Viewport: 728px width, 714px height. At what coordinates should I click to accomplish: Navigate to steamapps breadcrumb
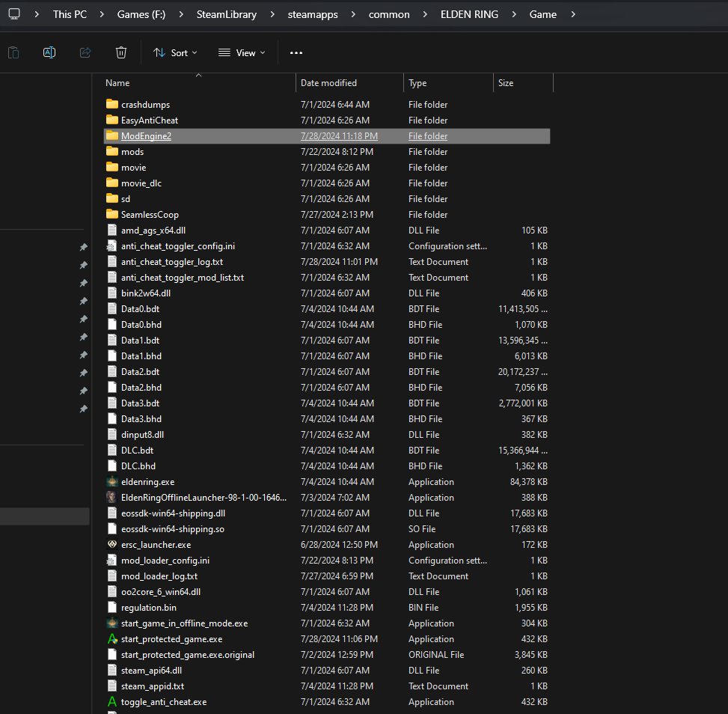click(x=313, y=14)
